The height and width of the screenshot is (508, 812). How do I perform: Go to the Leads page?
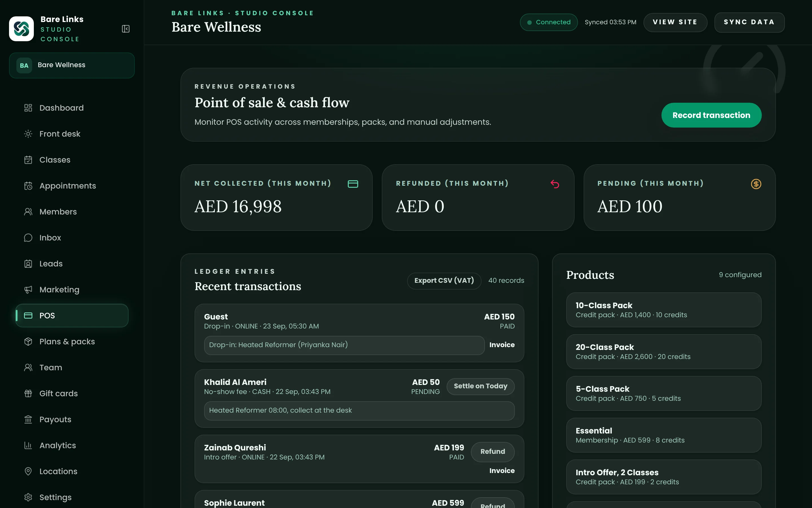(72, 264)
